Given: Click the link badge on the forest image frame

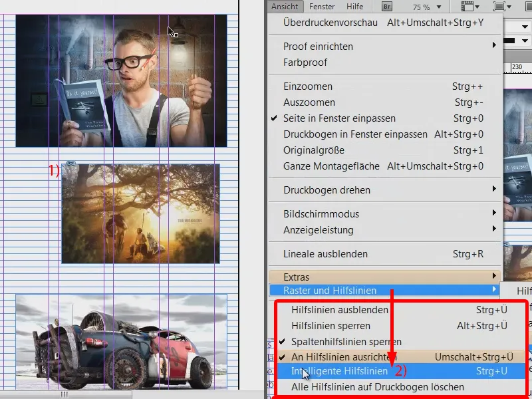Looking at the screenshot, I should (x=71, y=162).
